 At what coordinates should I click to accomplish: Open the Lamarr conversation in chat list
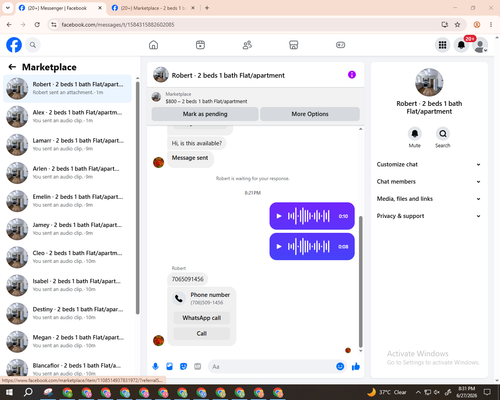point(67,145)
